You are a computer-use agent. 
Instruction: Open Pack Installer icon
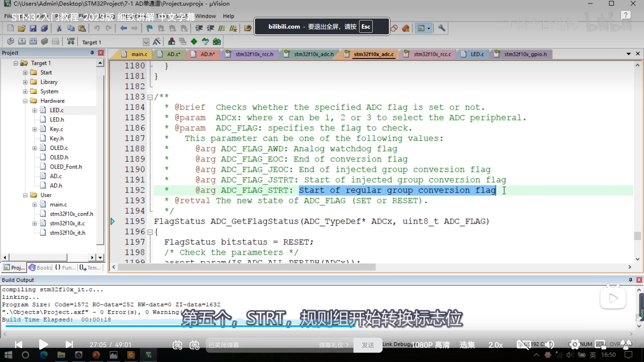[x=217, y=41]
